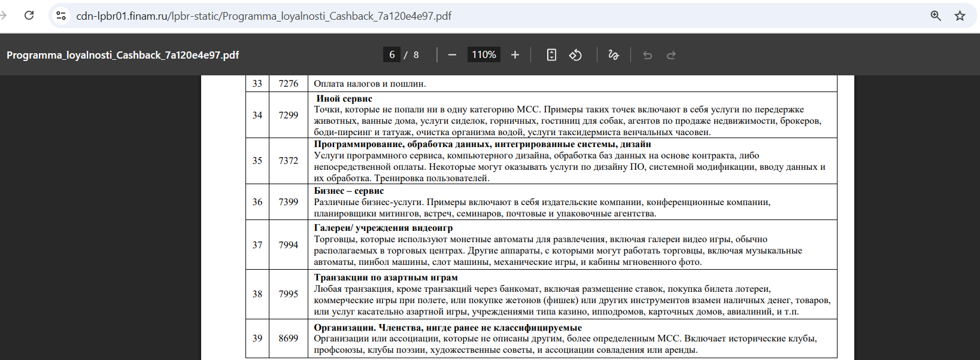
Task: Go forward with the browser arrow
Action: (x=4, y=16)
